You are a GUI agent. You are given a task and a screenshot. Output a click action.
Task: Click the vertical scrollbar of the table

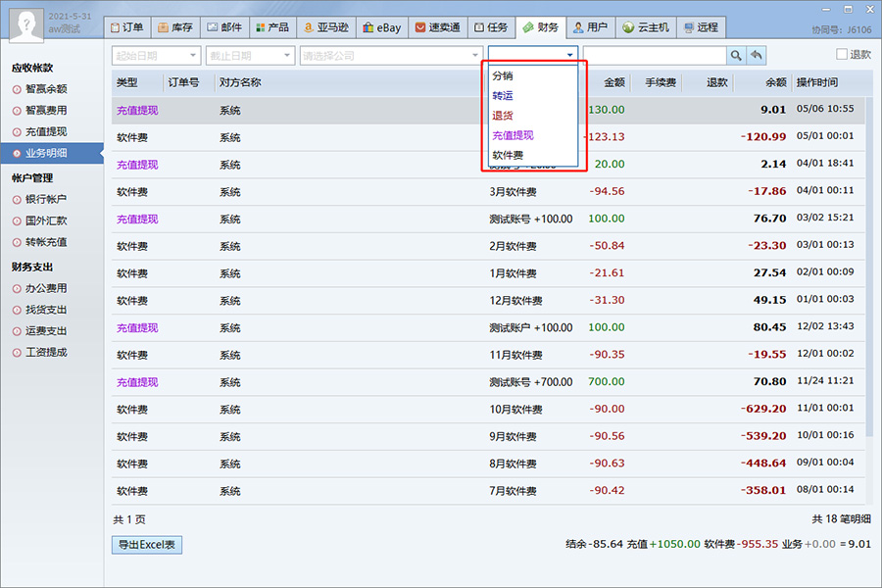point(871,294)
